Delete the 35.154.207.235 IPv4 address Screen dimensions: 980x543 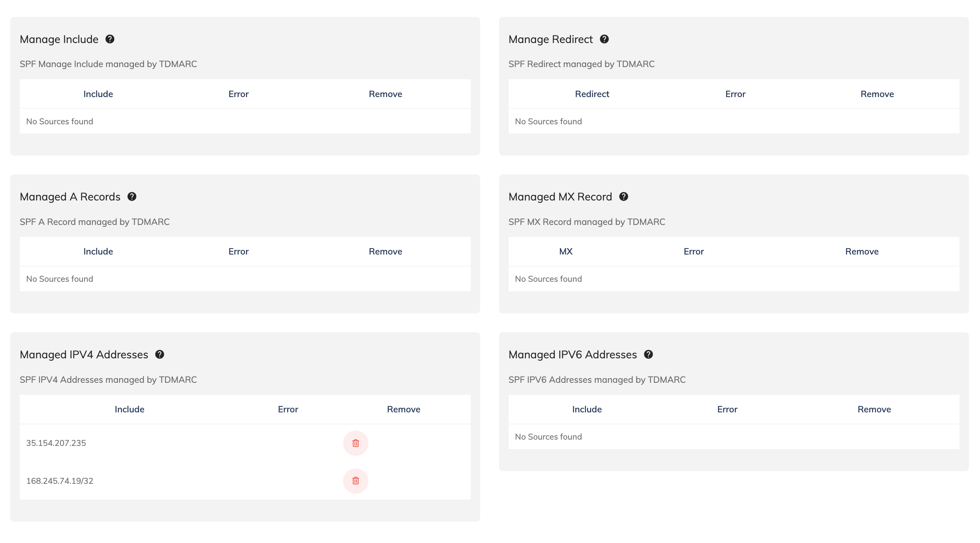[355, 443]
